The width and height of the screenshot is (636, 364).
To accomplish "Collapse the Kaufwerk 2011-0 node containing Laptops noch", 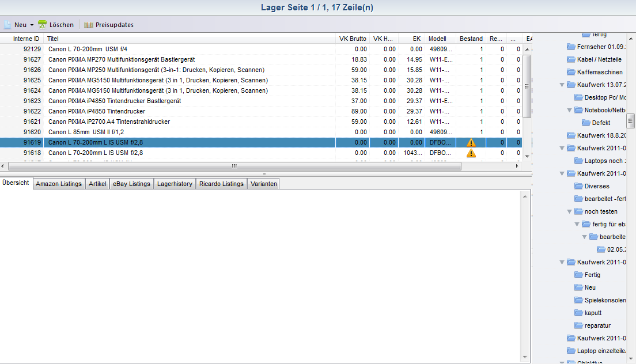I will pos(562,149).
